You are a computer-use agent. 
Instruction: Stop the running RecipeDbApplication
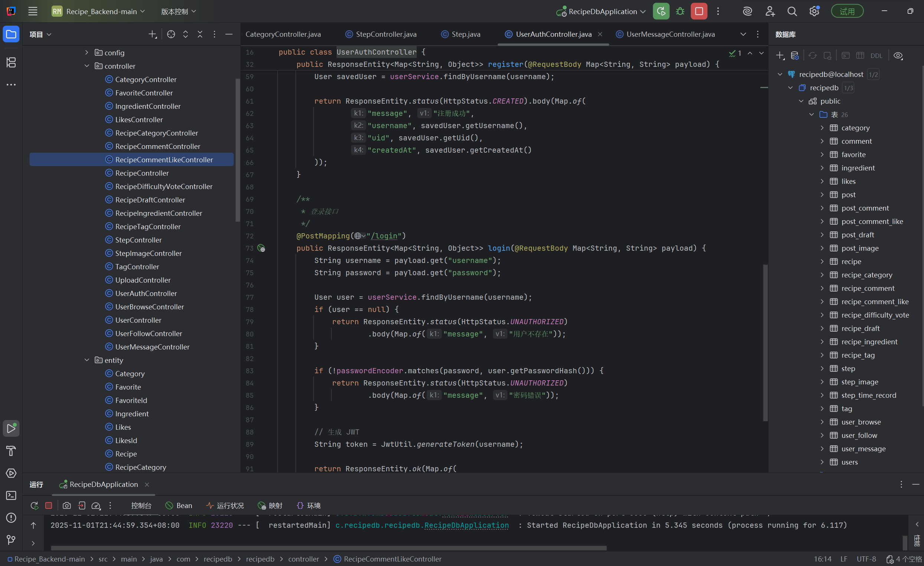click(699, 11)
